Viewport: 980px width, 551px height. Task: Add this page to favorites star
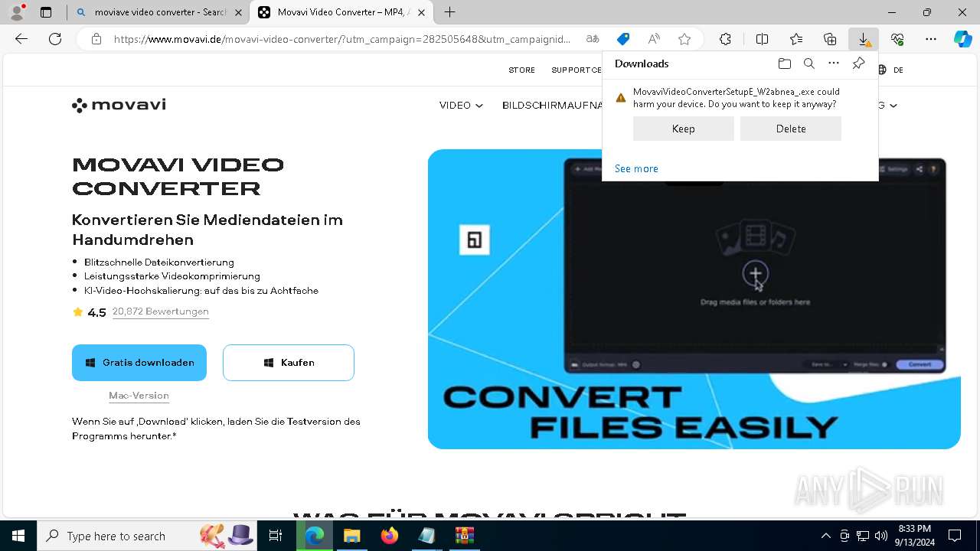tap(684, 39)
